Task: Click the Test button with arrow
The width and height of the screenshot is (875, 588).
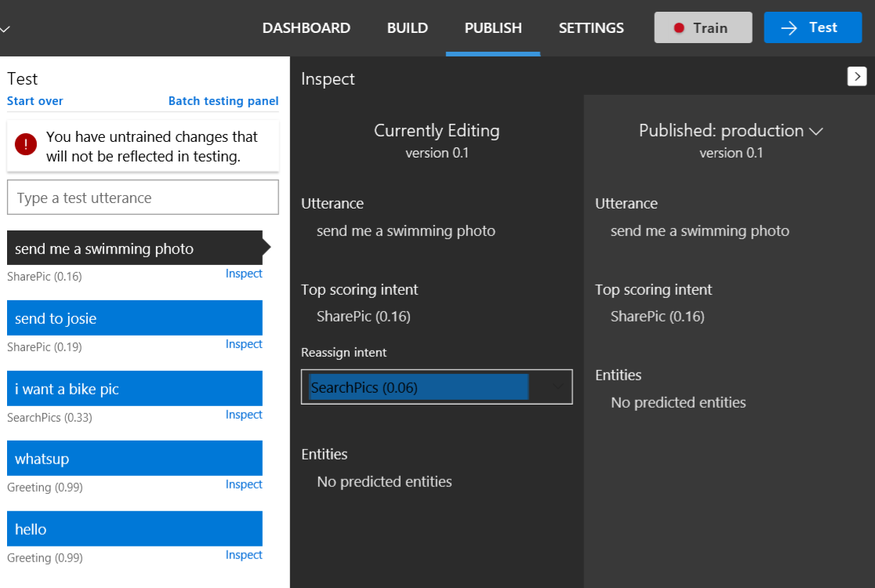Action: point(812,27)
